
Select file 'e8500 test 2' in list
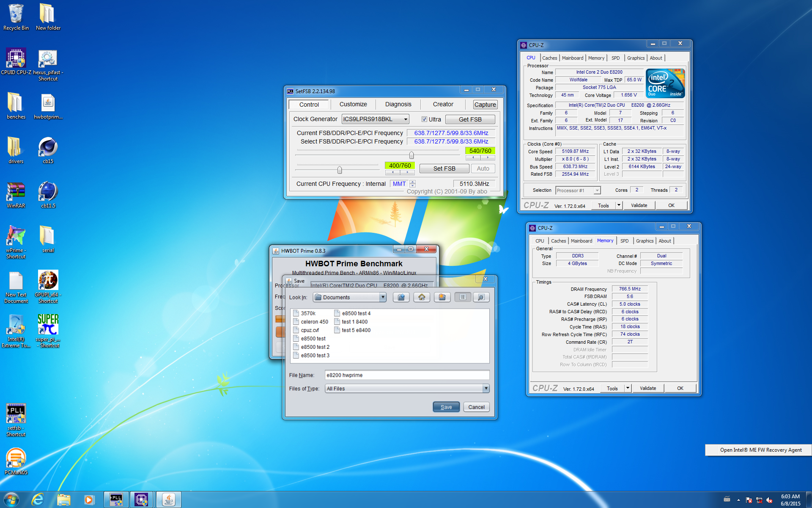point(311,347)
